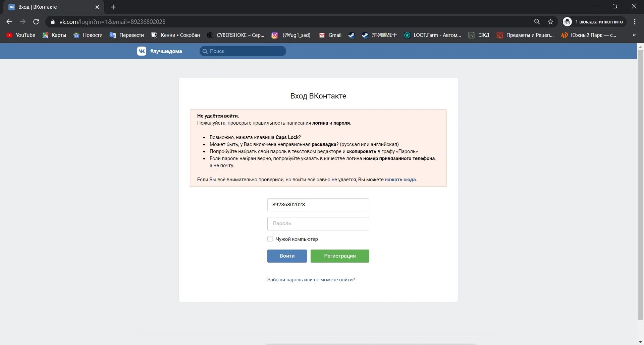Image resolution: width=644 pixels, height=345 pixels.
Task: Check the Чужой компьютер checkbox
Action: pyautogui.click(x=270, y=239)
